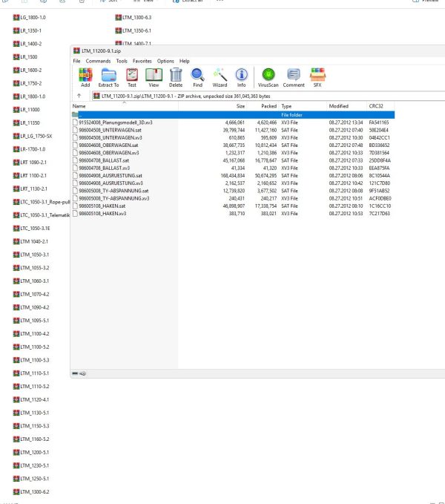Click the Extract To toolbar icon
The width and height of the screenshot is (445, 504).
(x=108, y=78)
